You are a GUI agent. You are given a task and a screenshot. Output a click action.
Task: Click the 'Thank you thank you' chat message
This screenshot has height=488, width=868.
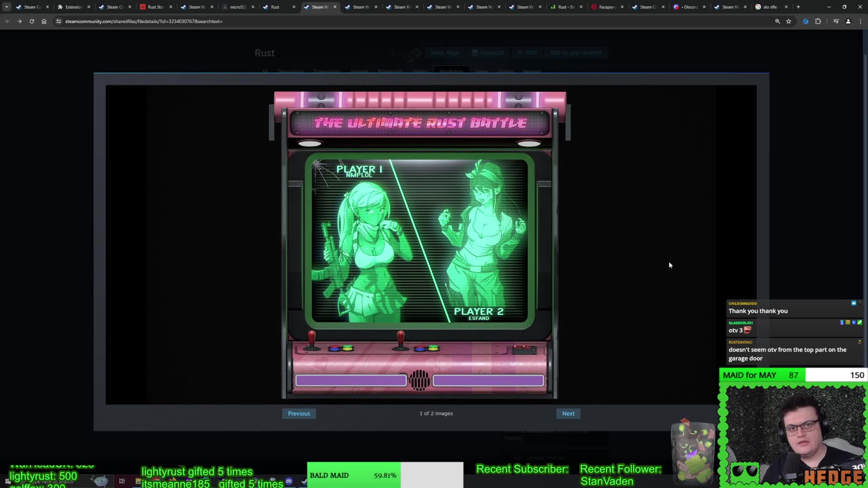[758, 311]
